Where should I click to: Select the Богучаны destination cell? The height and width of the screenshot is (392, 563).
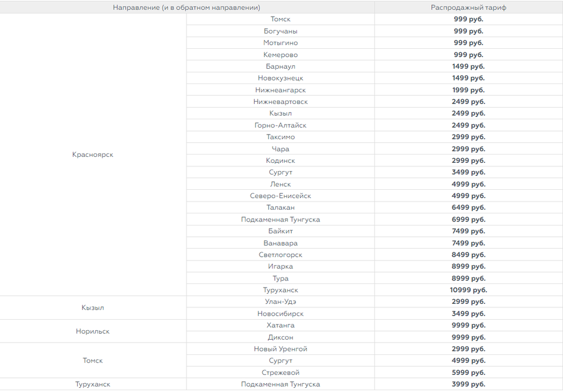pyautogui.click(x=280, y=31)
